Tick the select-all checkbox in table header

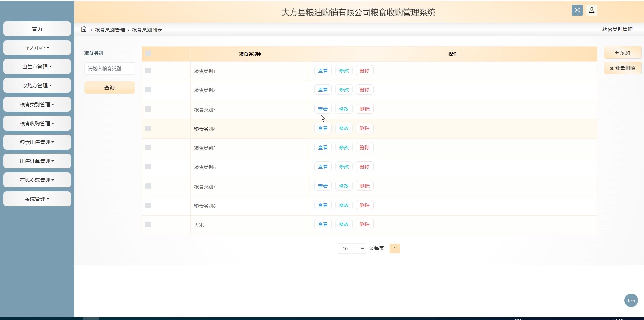[148, 53]
